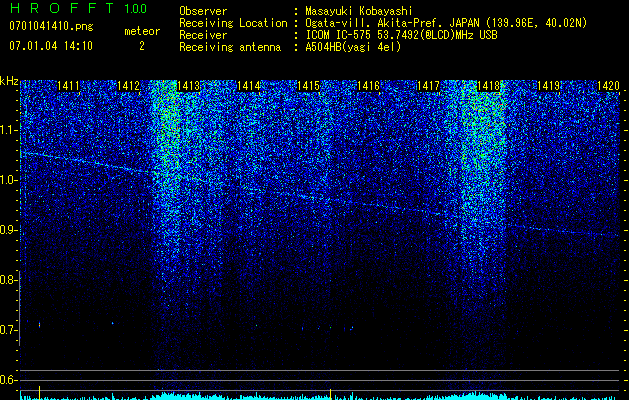The width and height of the screenshot is (629, 400).
Task: Click the 1418 time marker
Action: (488, 86)
